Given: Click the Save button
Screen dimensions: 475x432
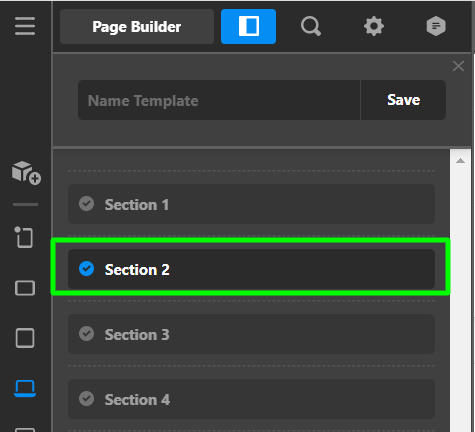Looking at the screenshot, I should click(403, 100).
